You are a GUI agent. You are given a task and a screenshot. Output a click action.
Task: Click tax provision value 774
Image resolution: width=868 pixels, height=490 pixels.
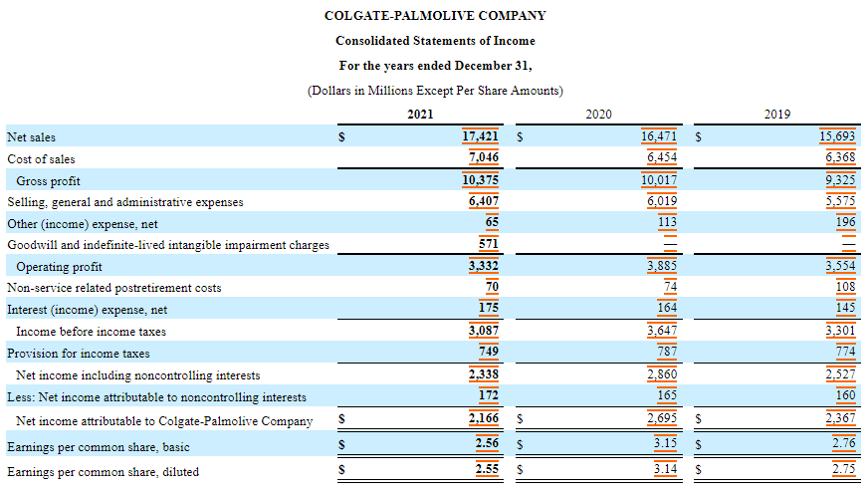(x=845, y=351)
